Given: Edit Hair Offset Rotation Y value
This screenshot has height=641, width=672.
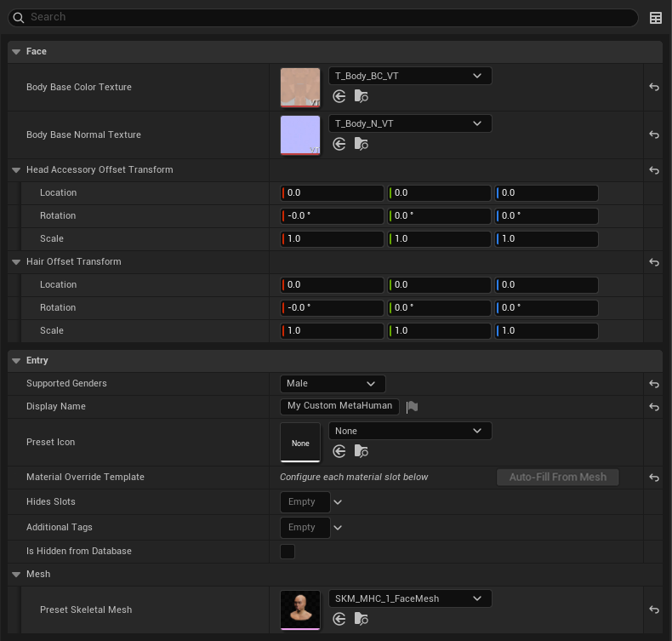Looking at the screenshot, I should 439,308.
